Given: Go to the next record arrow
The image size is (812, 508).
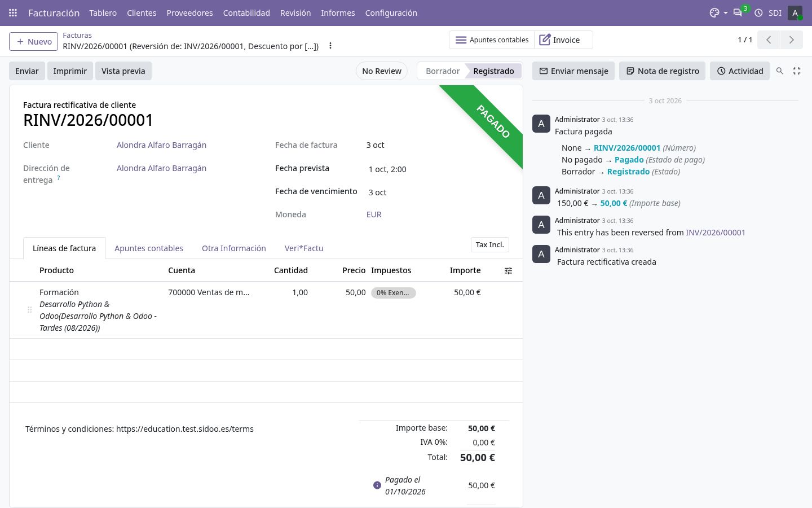Looking at the screenshot, I should coord(791,40).
